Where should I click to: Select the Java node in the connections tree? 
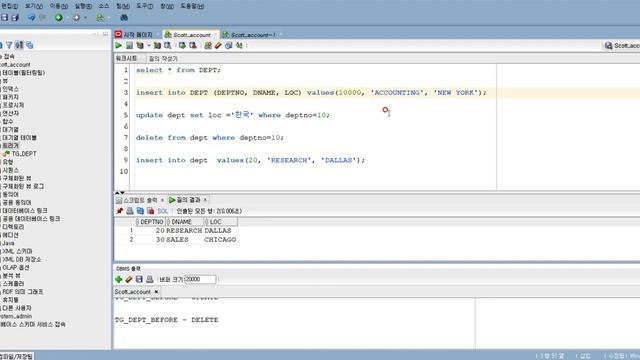(8, 243)
